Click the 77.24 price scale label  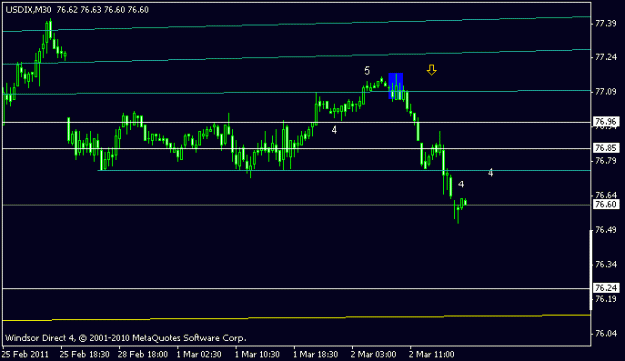click(x=605, y=57)
